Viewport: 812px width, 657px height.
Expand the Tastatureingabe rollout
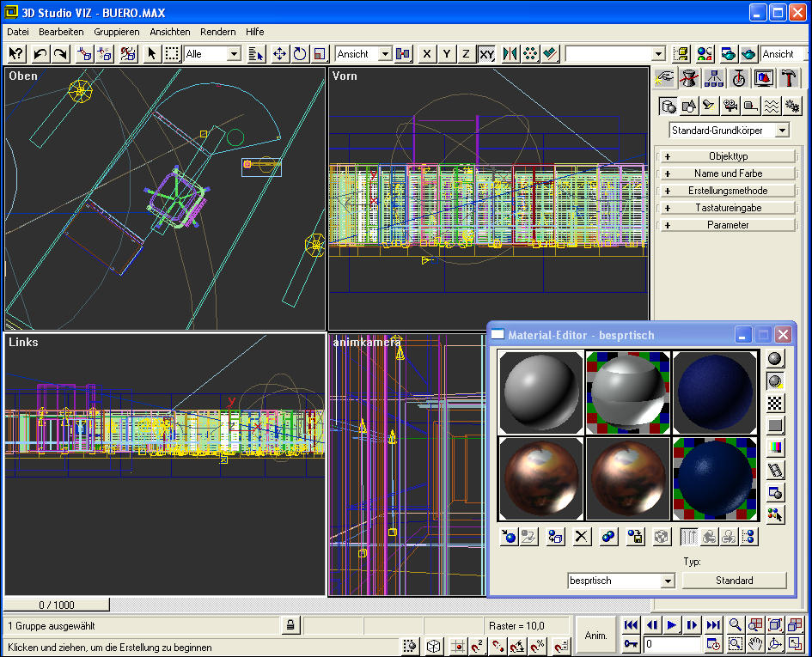(x=728, y=208)
